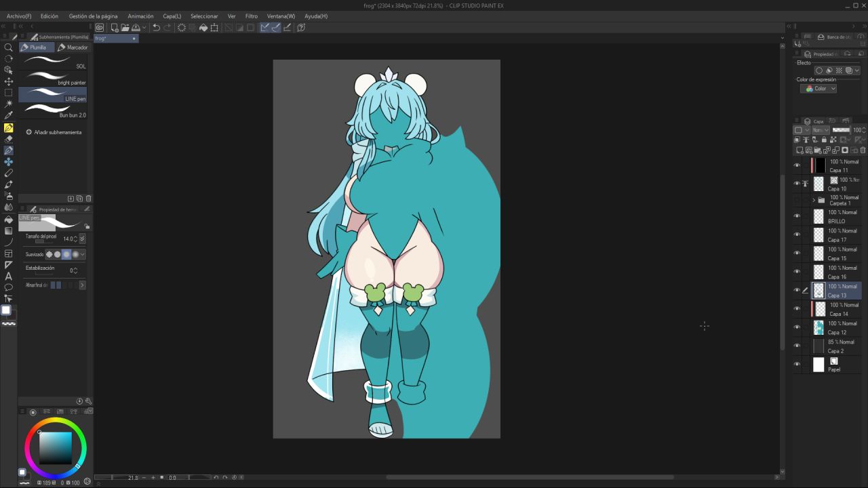Open Color de expresión dropdown
Viewport: 868px width, 488px height.
818,89
